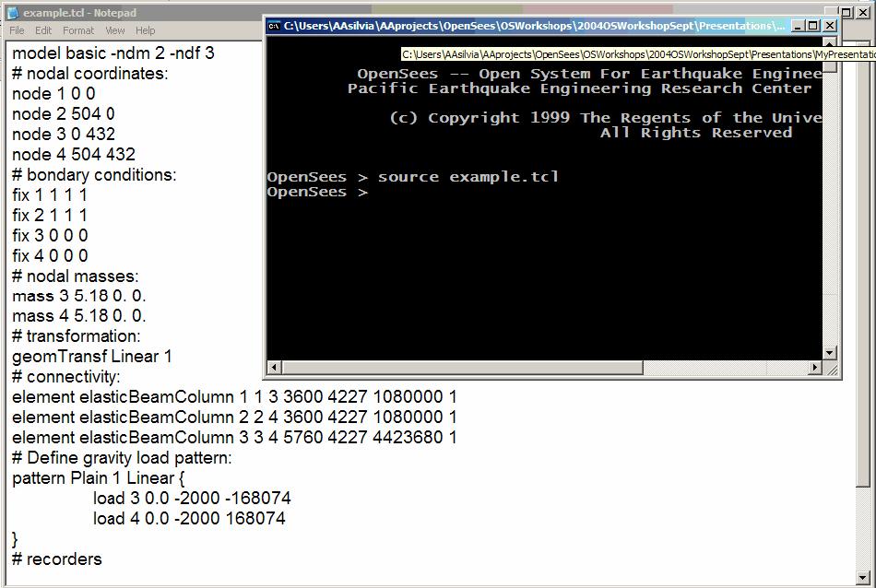Viewport: 876px width, 588px height.
Task: Click the console title bar path text
Action: tap(534, 26)
